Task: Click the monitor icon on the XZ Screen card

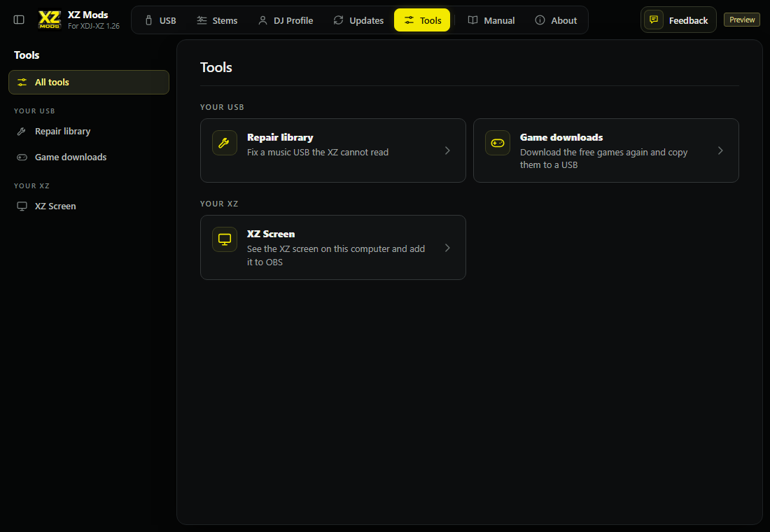Action: click(x=225, y=239)
